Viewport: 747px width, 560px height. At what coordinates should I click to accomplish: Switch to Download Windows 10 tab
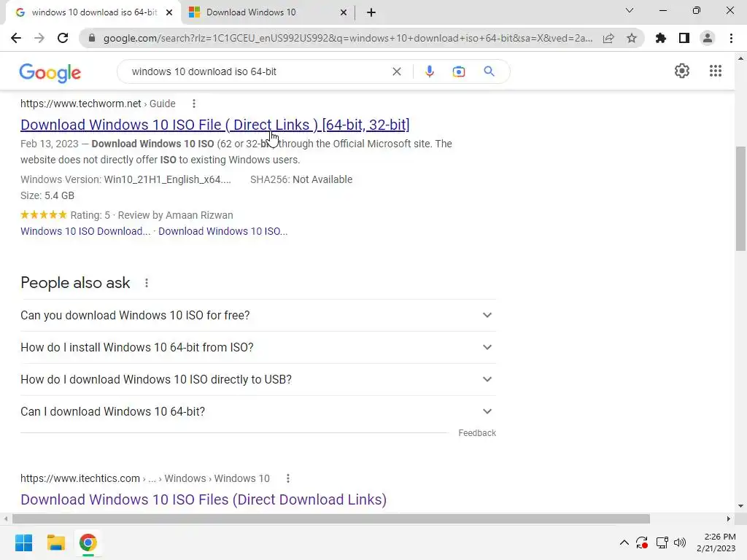pyautogui.click(x=251, y=12)
